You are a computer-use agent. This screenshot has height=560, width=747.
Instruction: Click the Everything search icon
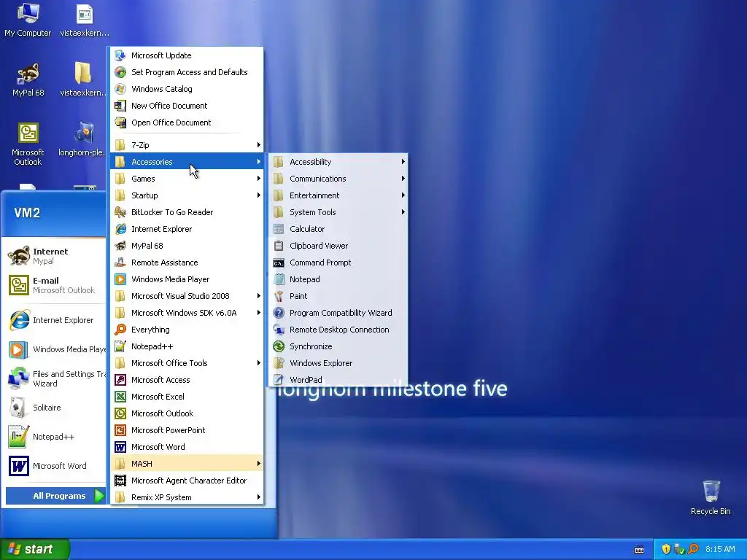(120, 330)
